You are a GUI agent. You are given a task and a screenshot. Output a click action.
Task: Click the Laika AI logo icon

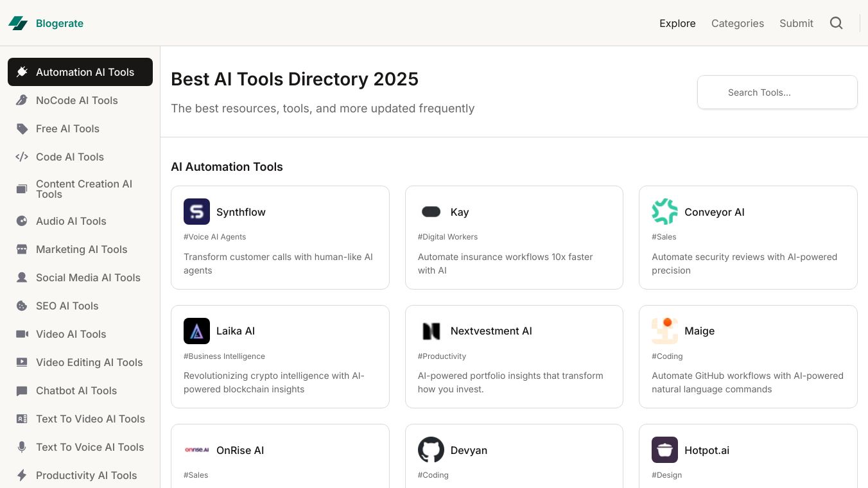(196, 331)
